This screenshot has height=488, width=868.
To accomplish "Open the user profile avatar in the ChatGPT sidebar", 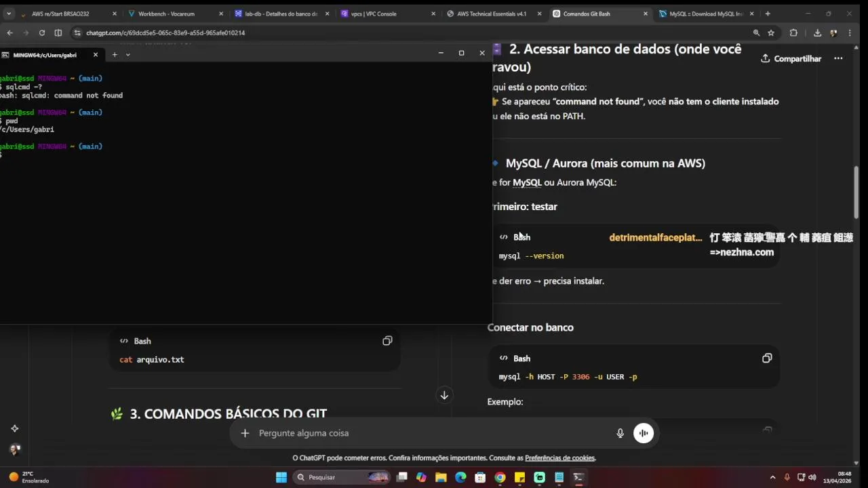I will pyautogui.click(x=15, y=449).
